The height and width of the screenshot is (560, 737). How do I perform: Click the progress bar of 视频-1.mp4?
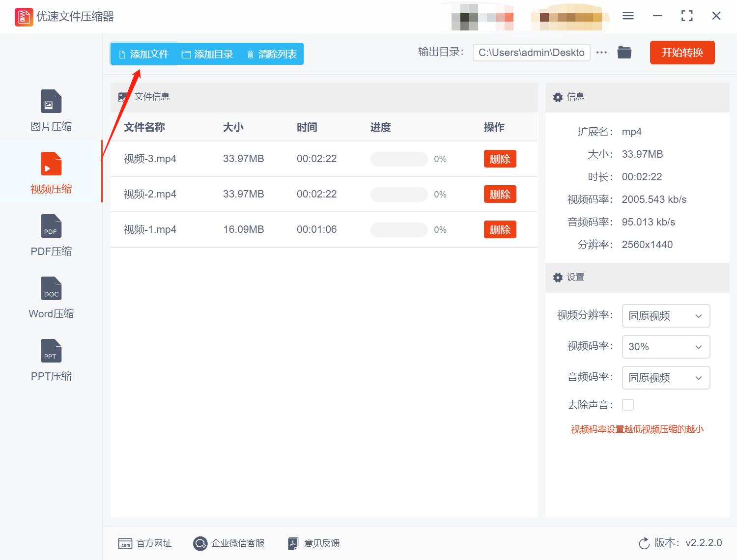(x=399, y=229)
